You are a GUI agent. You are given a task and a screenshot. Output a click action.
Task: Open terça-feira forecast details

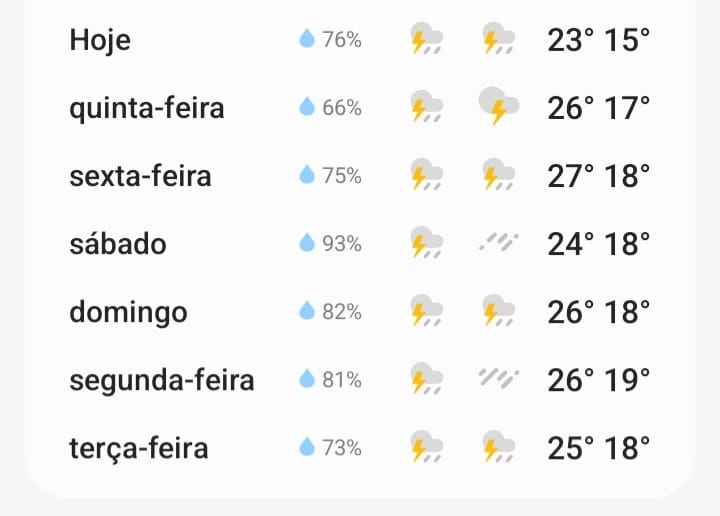360,447
